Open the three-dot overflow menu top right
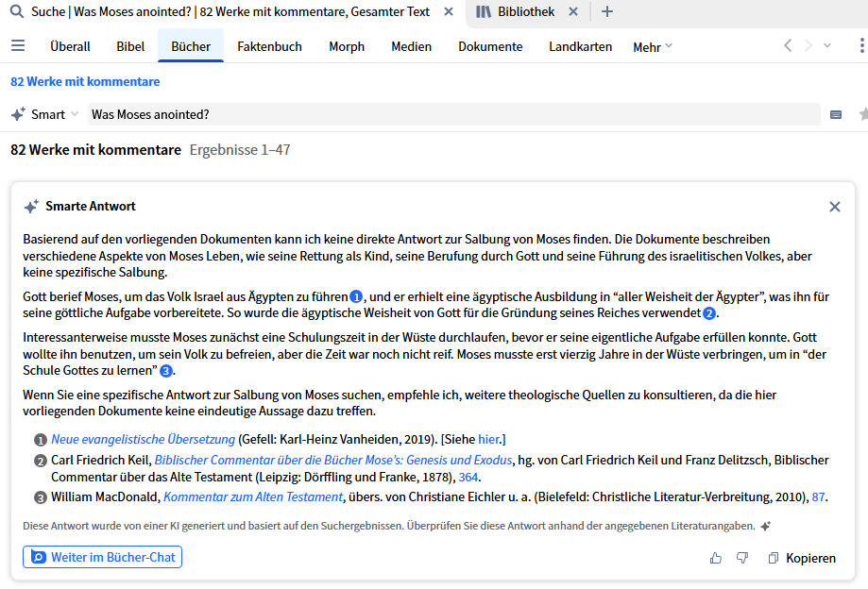Viewport: 868px width, 589px height. 860,44
